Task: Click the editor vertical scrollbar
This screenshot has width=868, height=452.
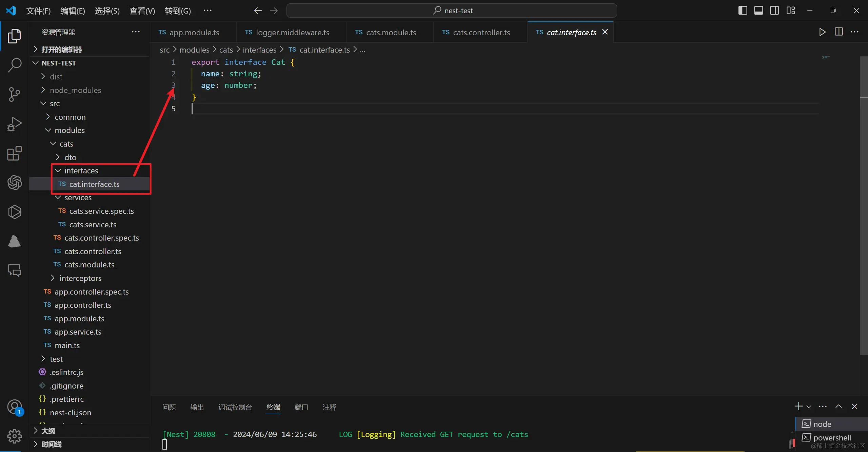Action: (x=864, y=205)
